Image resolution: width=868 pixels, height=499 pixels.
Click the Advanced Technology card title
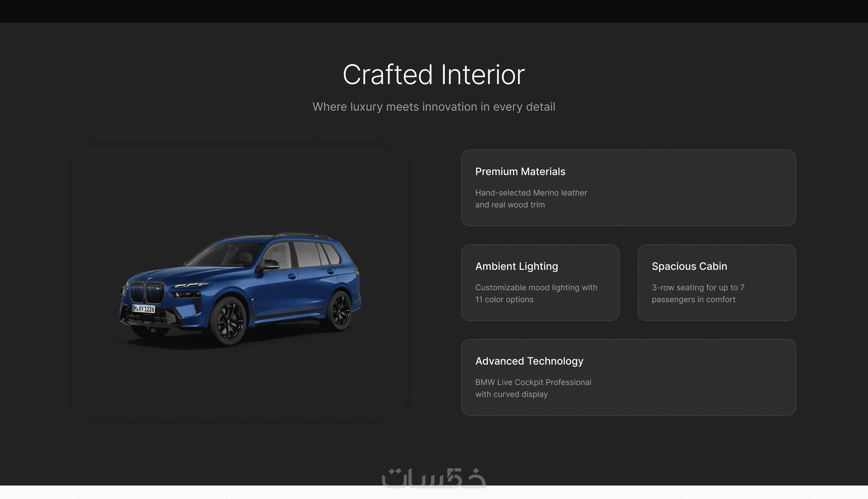pyautogui.click(x=529, y=361)
